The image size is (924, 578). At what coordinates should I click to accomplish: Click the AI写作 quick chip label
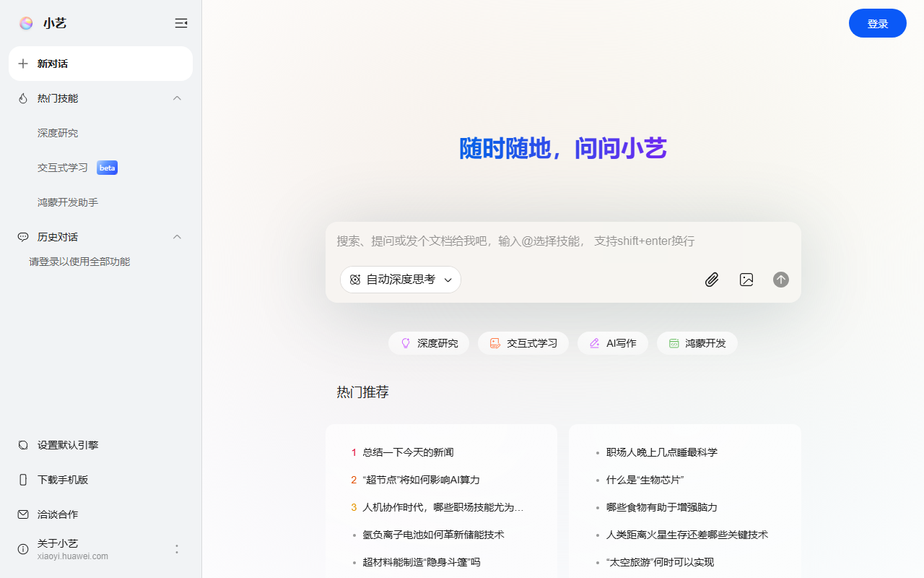click(622, 343)
